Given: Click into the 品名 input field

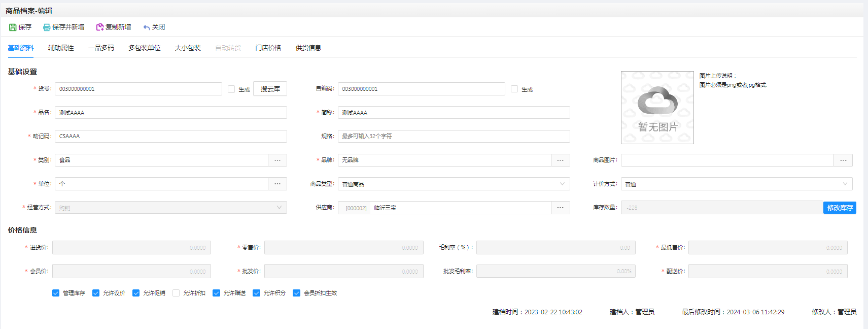Looking at the screenshot, I should [x=171, y=113].
